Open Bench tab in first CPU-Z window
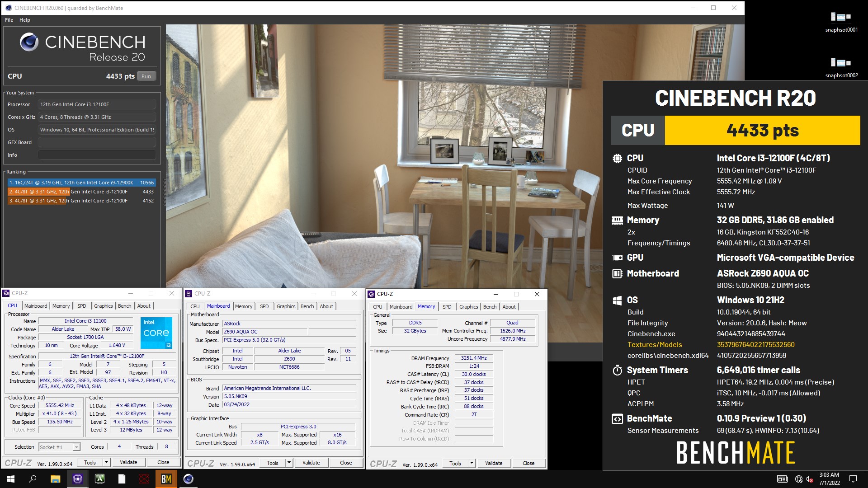868x488 pixels. [125, 306]
